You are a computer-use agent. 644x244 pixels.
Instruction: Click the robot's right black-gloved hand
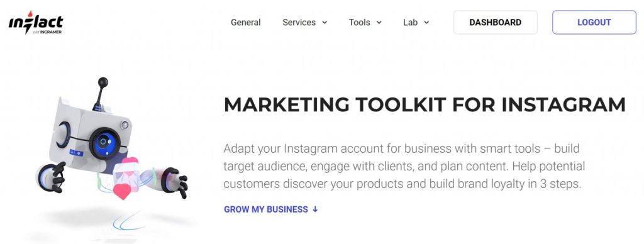coord(175,182)
